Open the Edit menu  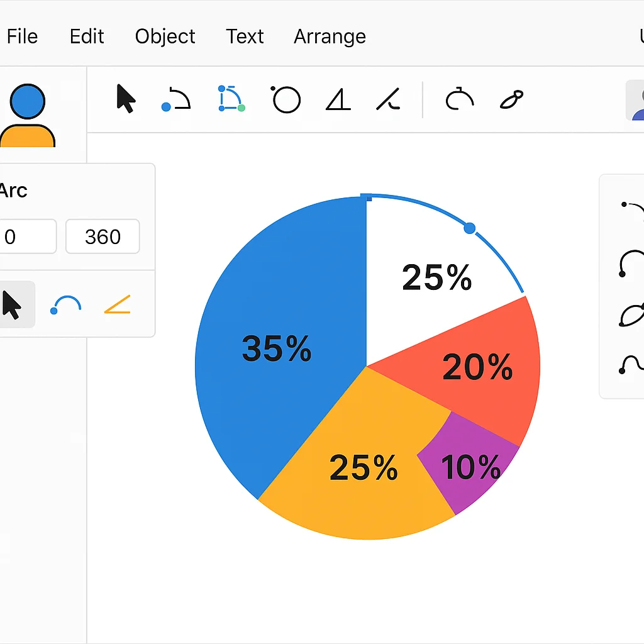click(x=86, y=36)
